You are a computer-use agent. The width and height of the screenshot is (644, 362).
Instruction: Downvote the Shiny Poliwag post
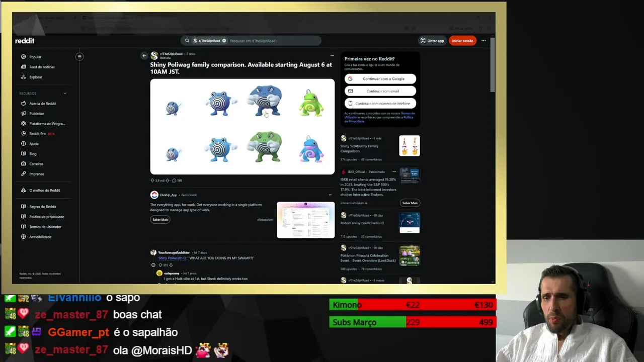pyautogui.click(x=168, y=180)
